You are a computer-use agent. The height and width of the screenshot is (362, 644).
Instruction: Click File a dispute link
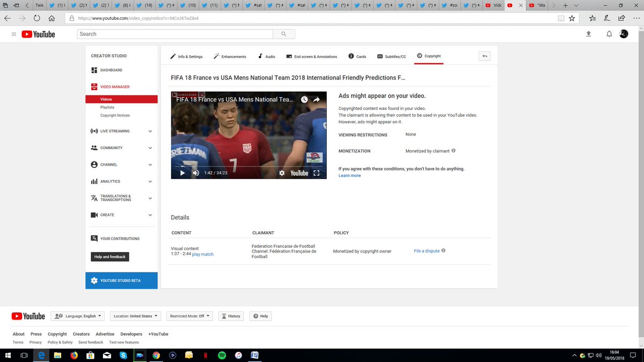(427, 251)
